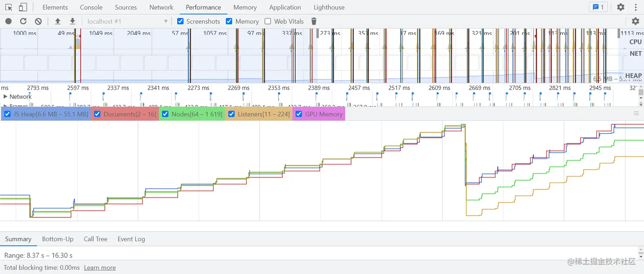Screen dimensions: 644x274
Task: Switch to the Elements tab
Action: 55,7
